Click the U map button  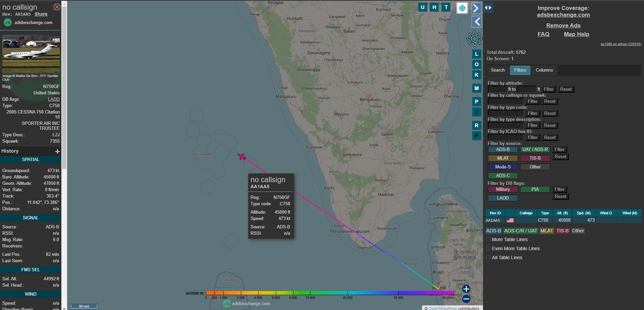point(423,7)
